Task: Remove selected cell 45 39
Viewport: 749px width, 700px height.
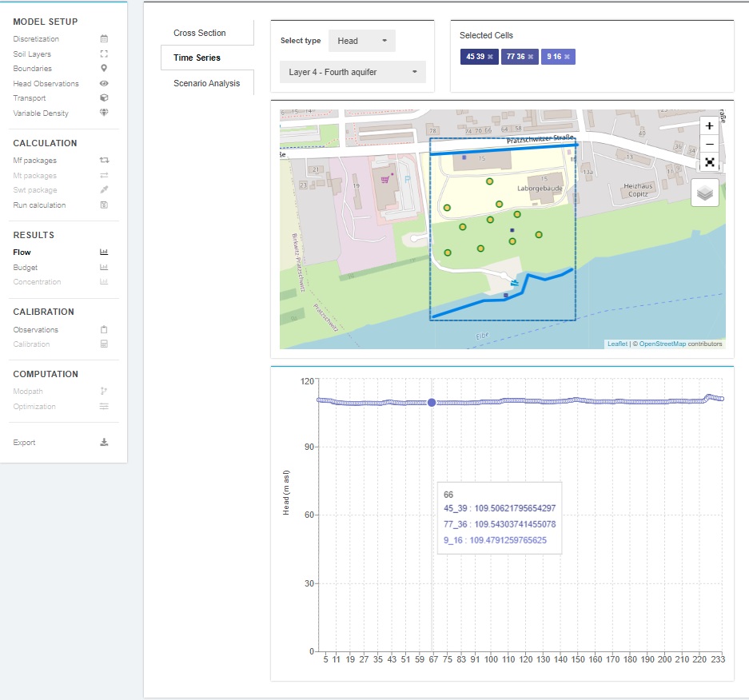Action: point(491,57)
